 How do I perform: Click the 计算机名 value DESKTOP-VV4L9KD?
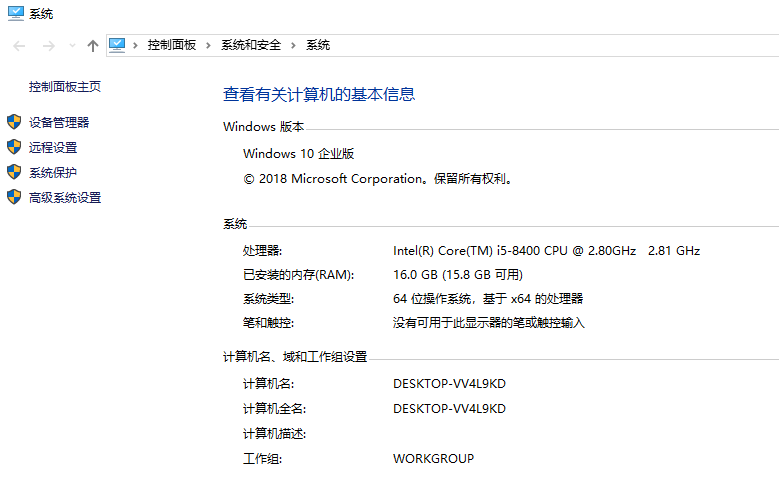[449, 384]
